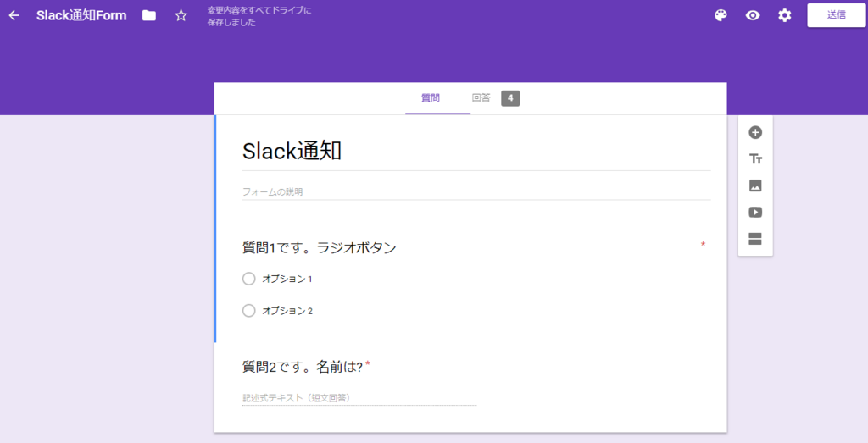Add a video via the play icon
Screen dimensions: 868x443
[755, 212]
